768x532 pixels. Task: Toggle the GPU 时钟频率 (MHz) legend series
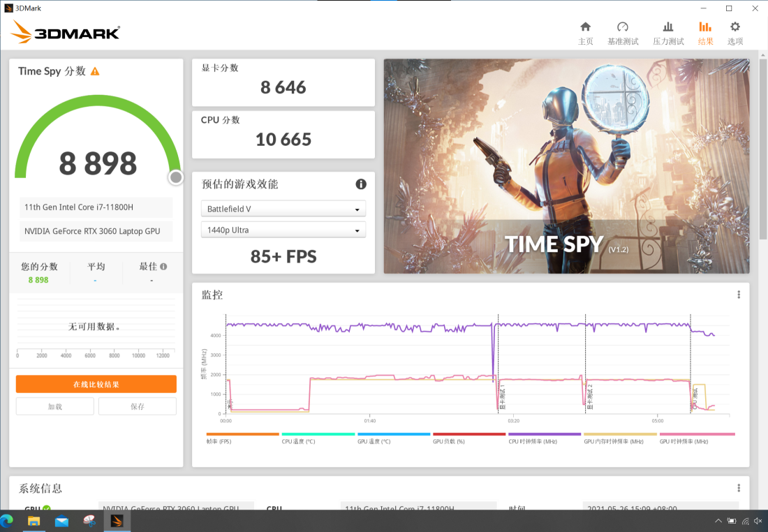[x=697, y=438]
